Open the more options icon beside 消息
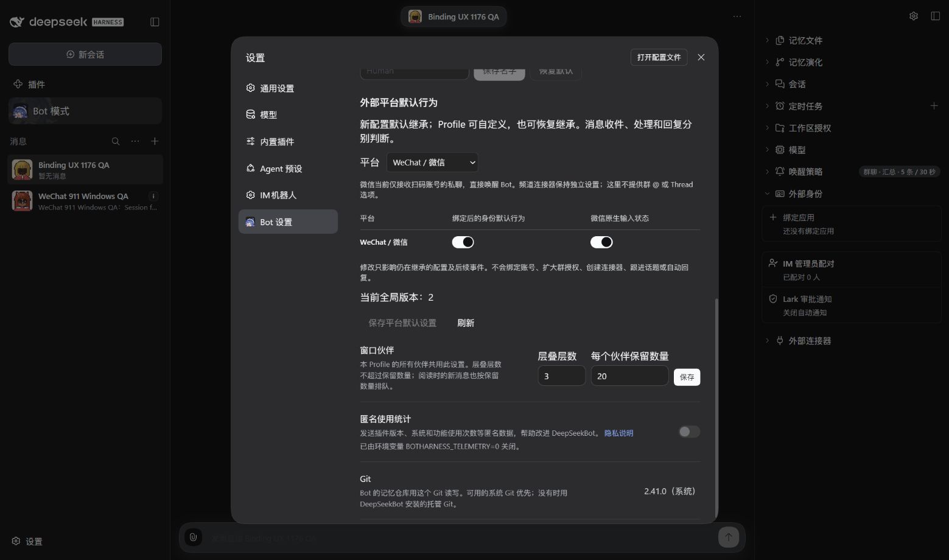949x560 pixels. coord(135,141)
